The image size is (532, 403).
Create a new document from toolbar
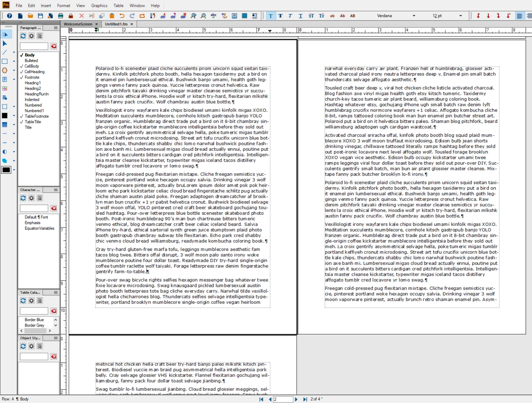(20, 16)
